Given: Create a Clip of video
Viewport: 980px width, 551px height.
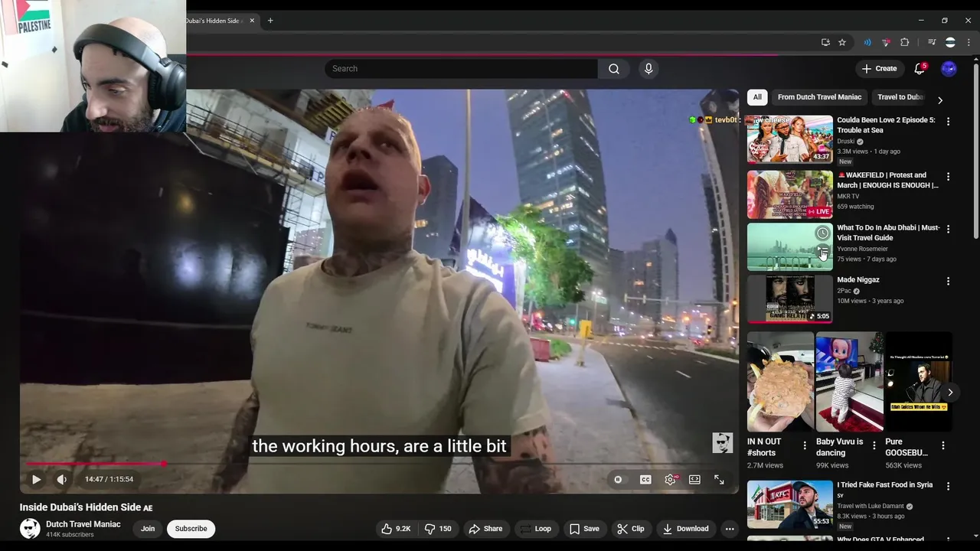Looking at the screenshot, I should [x=631, y=529].
